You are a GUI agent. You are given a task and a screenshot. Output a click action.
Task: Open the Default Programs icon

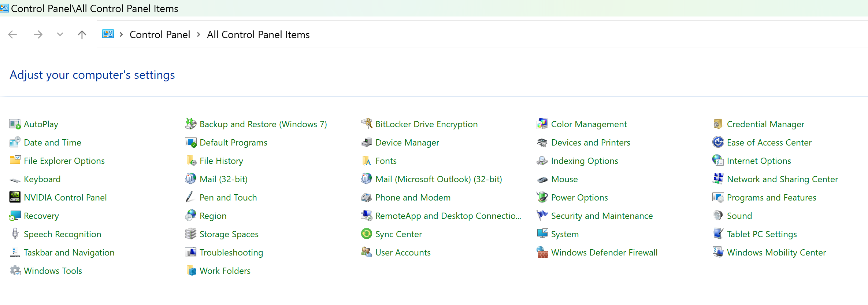pyautogui.click(x=191, y=143)
